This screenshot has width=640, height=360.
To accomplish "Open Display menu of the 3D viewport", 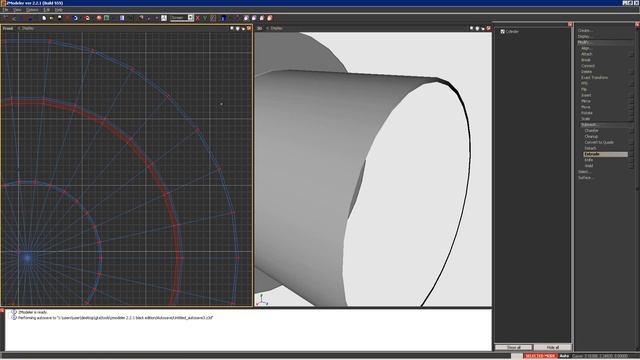I will coord(275,29).
